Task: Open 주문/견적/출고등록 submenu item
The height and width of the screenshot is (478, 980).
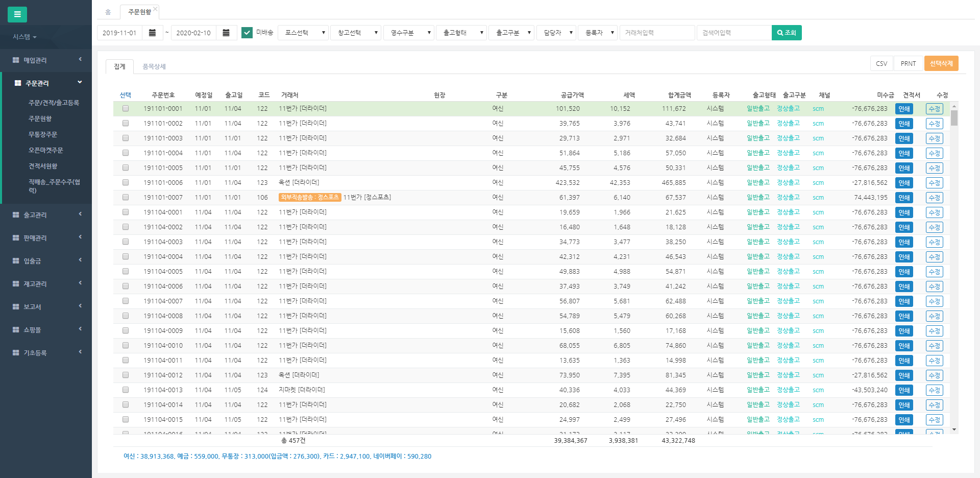Action: (54, 103)
